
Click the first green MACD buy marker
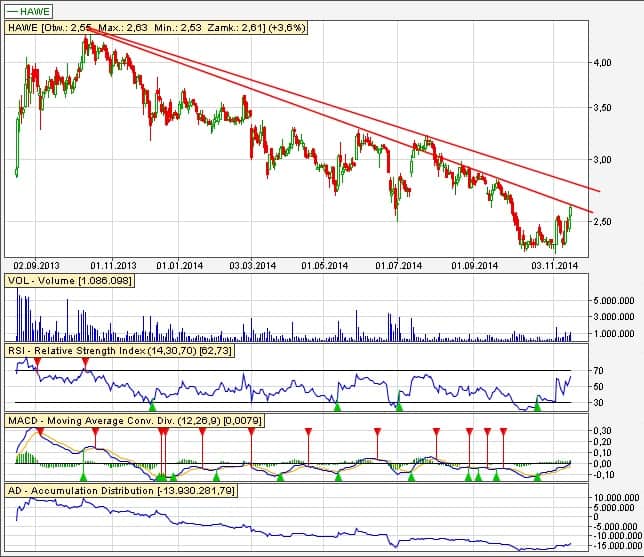[84, 478]
